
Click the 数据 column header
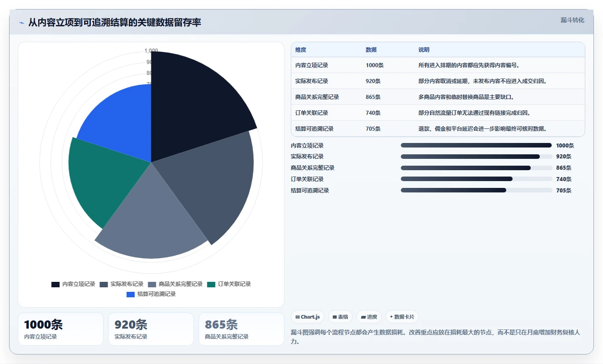(371, 50)
